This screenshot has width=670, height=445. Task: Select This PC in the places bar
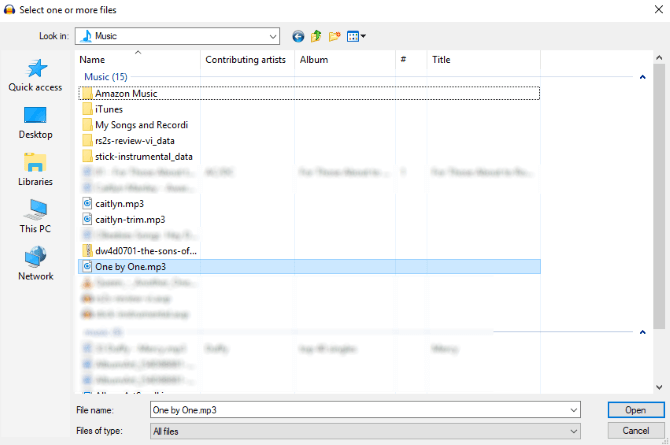point(35,217)
